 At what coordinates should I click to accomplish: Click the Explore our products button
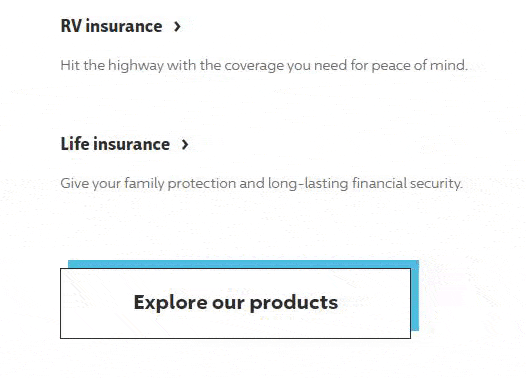pos(235,303)
